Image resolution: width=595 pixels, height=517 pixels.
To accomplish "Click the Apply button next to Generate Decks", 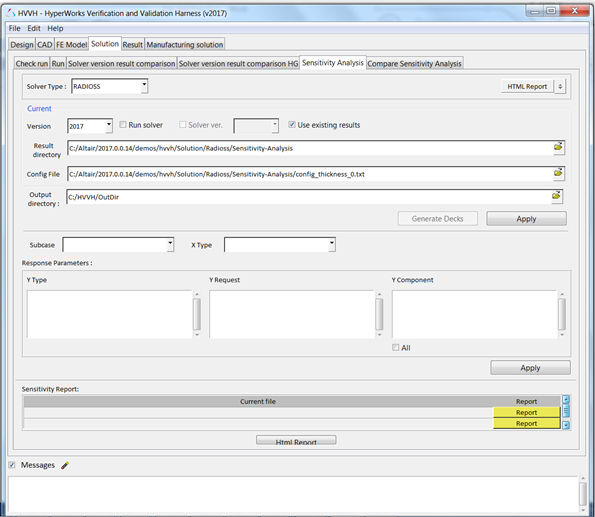I will pyautogui.click(x=526, y=219).
